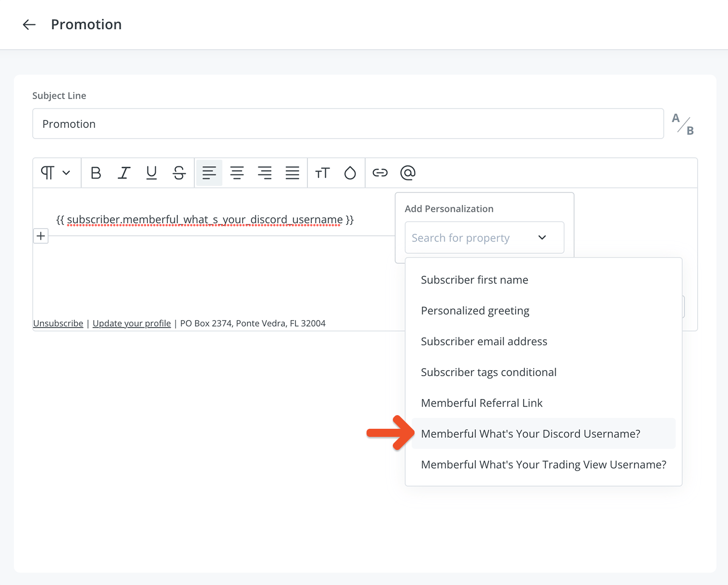
Task: Open the paragraph format dropdown
Action: click(x=56, y=173)
